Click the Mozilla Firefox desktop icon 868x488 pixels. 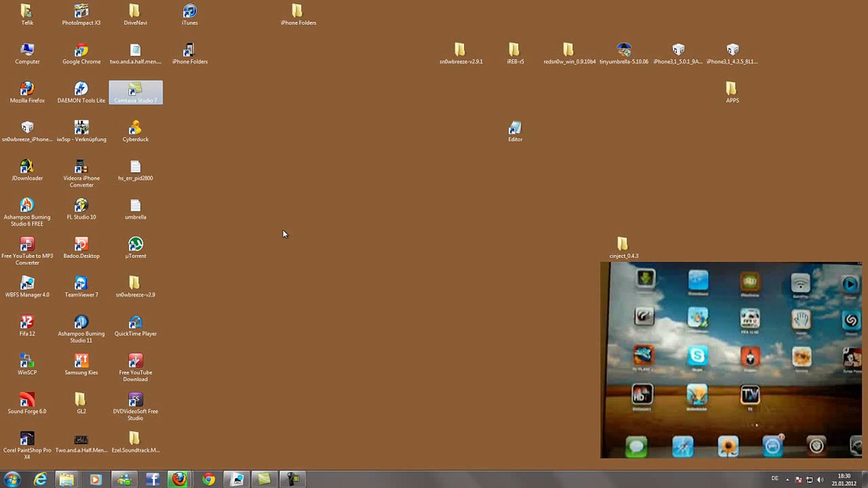tap(27, 93)
